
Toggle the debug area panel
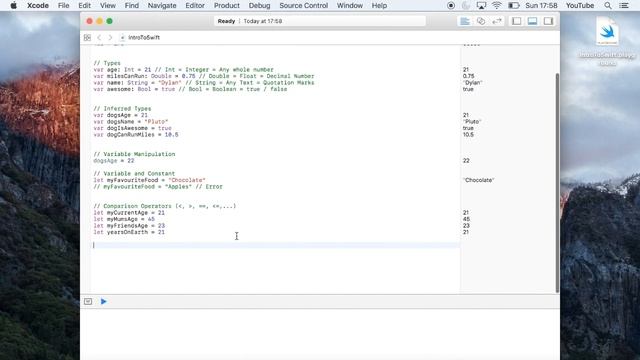click(x=532, y=21)
